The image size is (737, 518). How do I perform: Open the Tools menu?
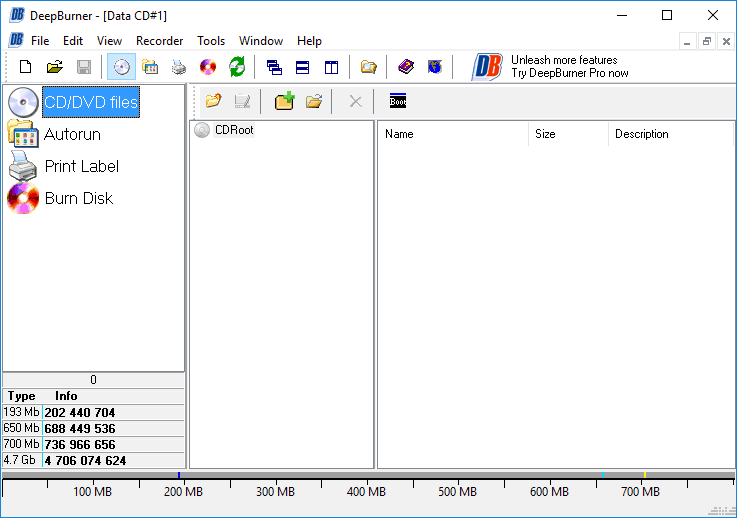[211, 41]
